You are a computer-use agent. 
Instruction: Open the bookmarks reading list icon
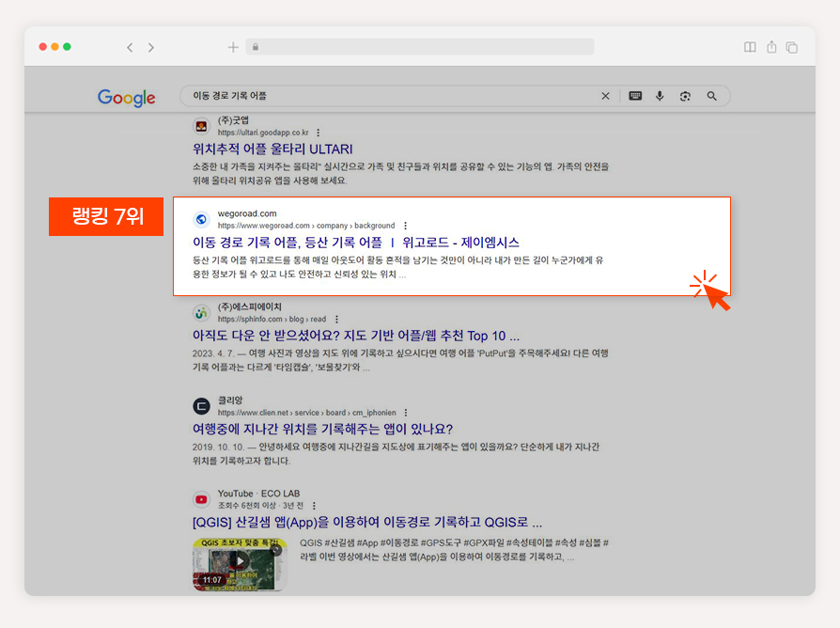tap(750, 47)
